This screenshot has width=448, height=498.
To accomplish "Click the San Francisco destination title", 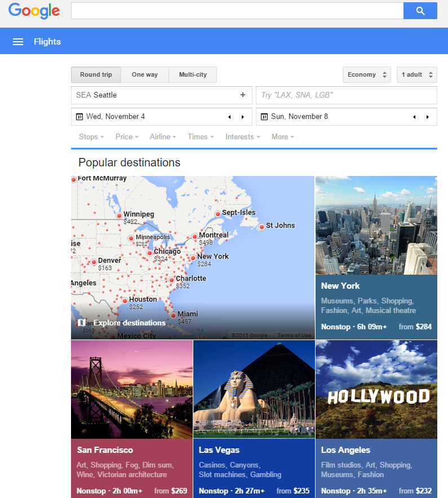I will click(x=105, y=450).
